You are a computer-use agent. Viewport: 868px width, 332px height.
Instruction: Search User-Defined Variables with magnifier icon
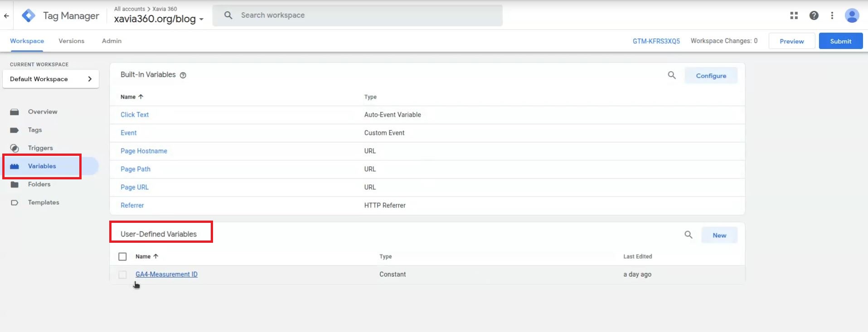689,235
